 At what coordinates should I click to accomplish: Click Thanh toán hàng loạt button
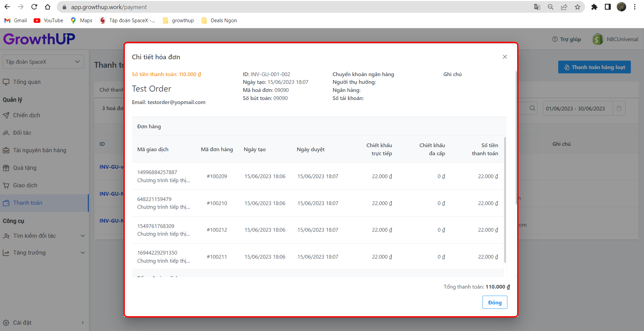pyautogui.click(x=594, y=67)
